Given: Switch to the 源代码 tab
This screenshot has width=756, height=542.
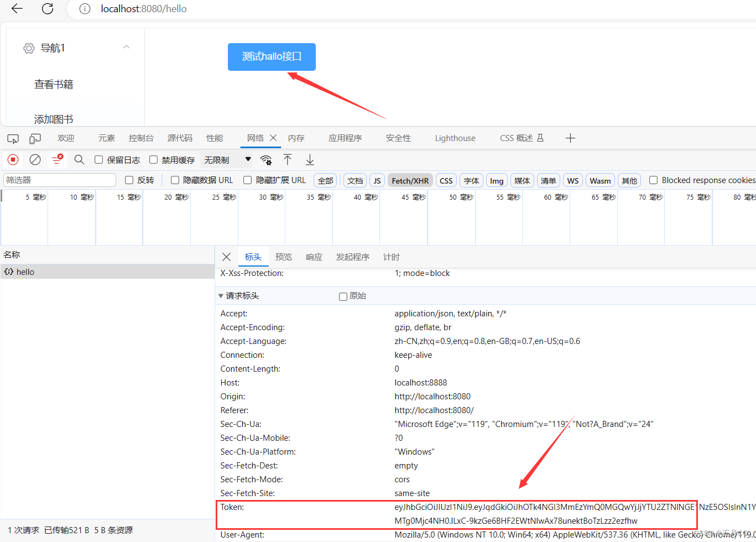Looking at the screenshot, I should (x=180, y=138).
